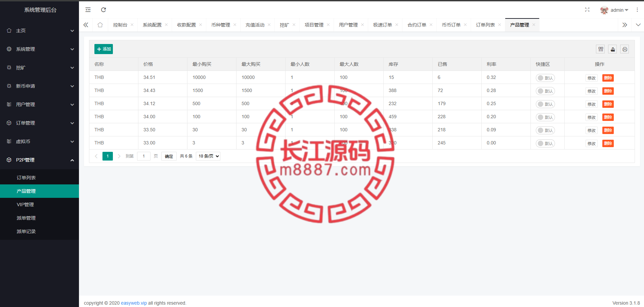Close the 用户管理 tab
Image resolution: width=644 pixels, height=307 pixels.
point(362,25)
